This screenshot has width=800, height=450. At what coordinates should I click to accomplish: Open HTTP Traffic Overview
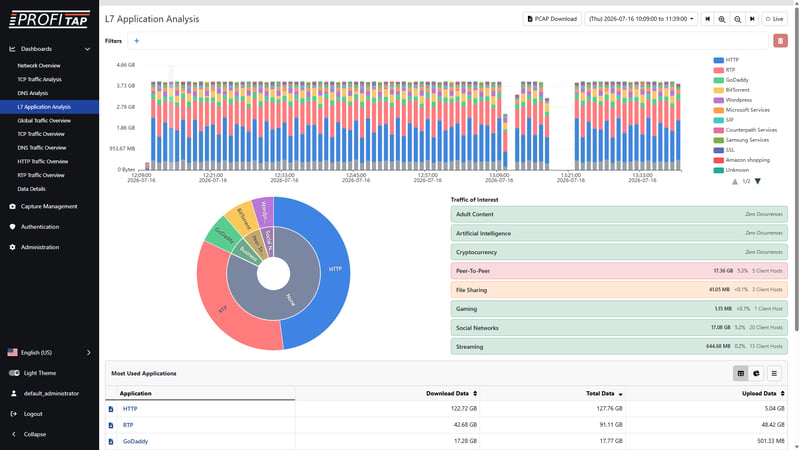tap(43, 161)
